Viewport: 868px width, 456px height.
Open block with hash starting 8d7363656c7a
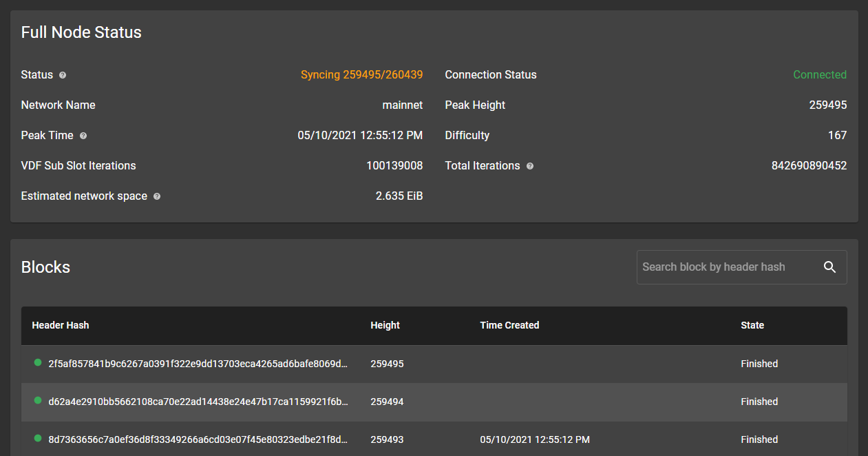pyautogui.click(x=198, y=439)
